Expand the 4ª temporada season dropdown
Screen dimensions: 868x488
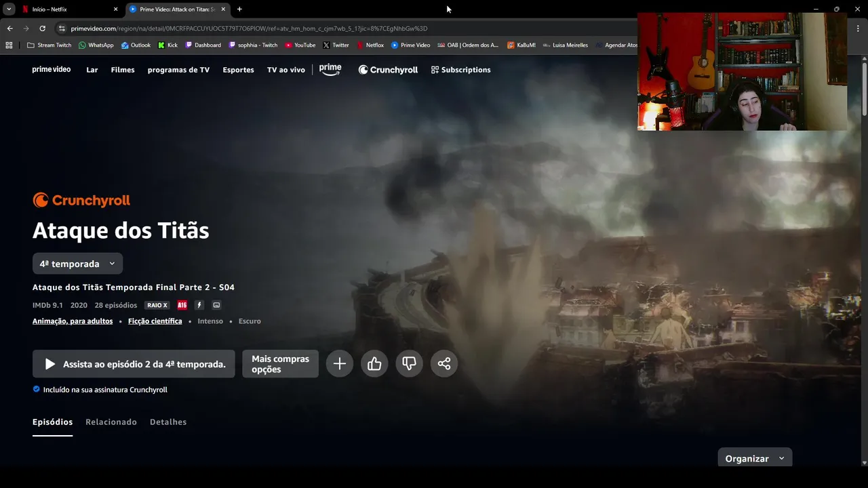[x=77, y=264]
